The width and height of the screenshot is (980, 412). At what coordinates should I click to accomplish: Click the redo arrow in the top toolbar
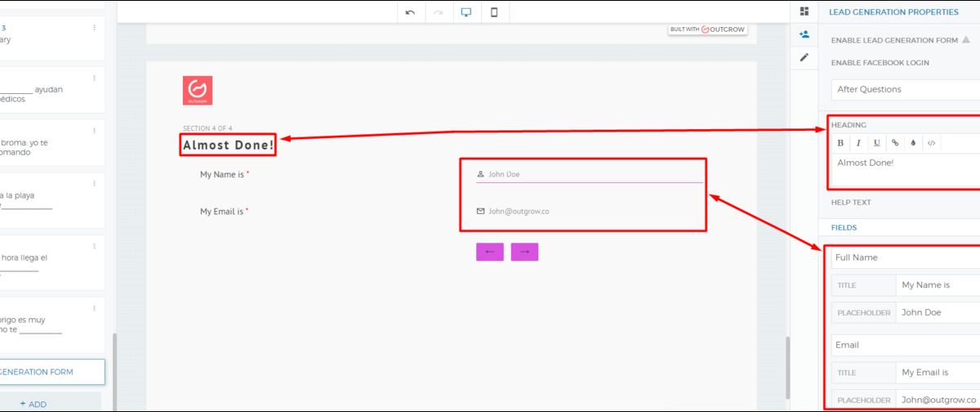(438, 12)
